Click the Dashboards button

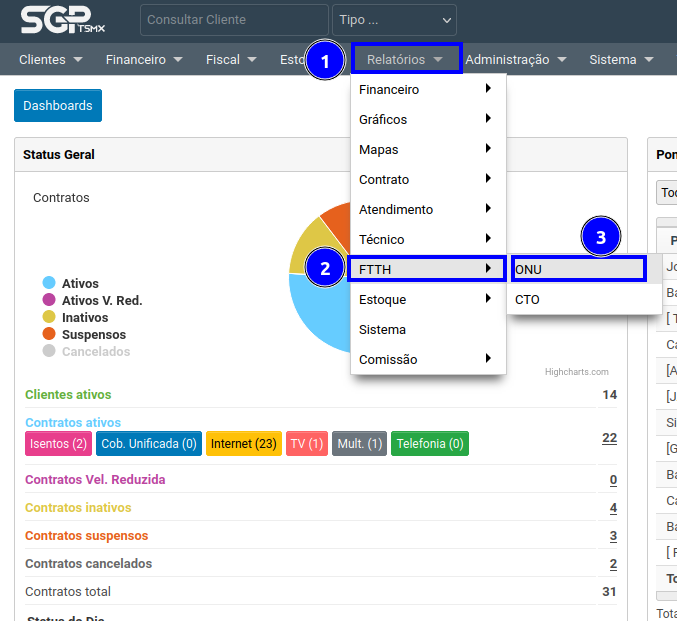[58, 106]
